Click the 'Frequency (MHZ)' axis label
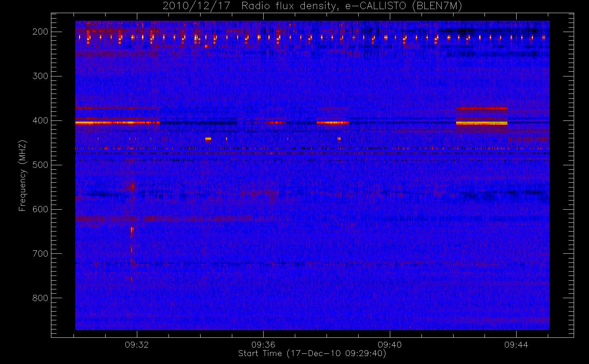The width and height of the screenshot is (589, 364). point(23,176)
